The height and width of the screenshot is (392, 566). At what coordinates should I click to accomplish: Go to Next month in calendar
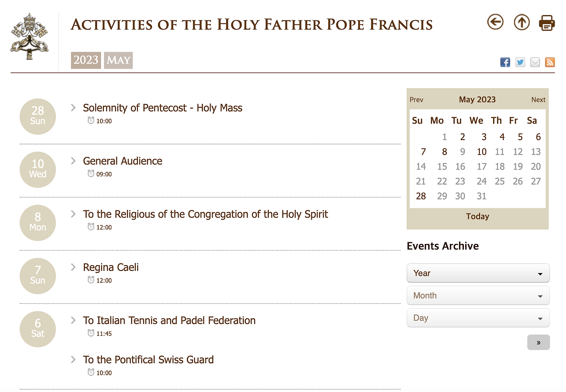coord(538,100)
